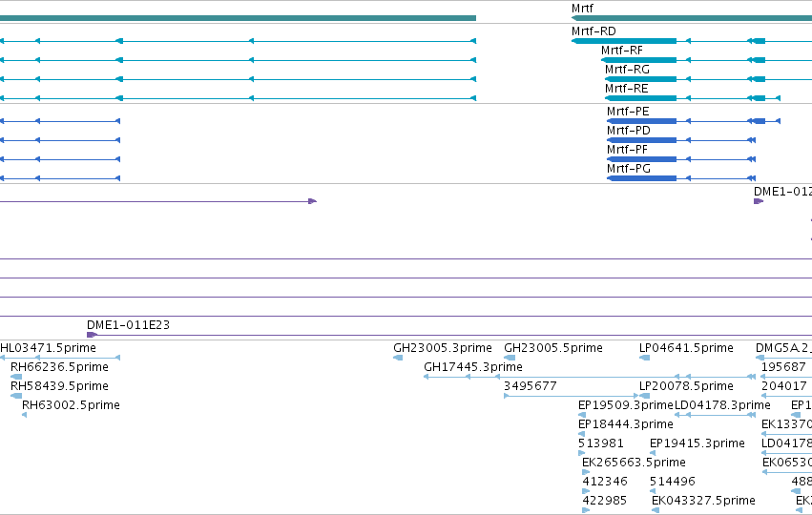The height and width of the screenshot is (515, 812).
Task: Open the Mrtf-PD protein label
Action: (x=629, y=131)
